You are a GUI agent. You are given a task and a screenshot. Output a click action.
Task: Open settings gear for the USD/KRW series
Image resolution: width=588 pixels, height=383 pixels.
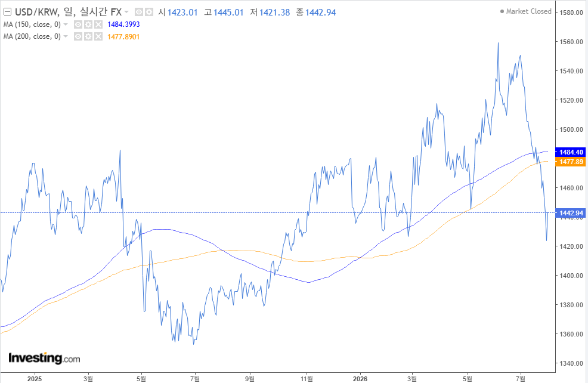tap(149, 13)
